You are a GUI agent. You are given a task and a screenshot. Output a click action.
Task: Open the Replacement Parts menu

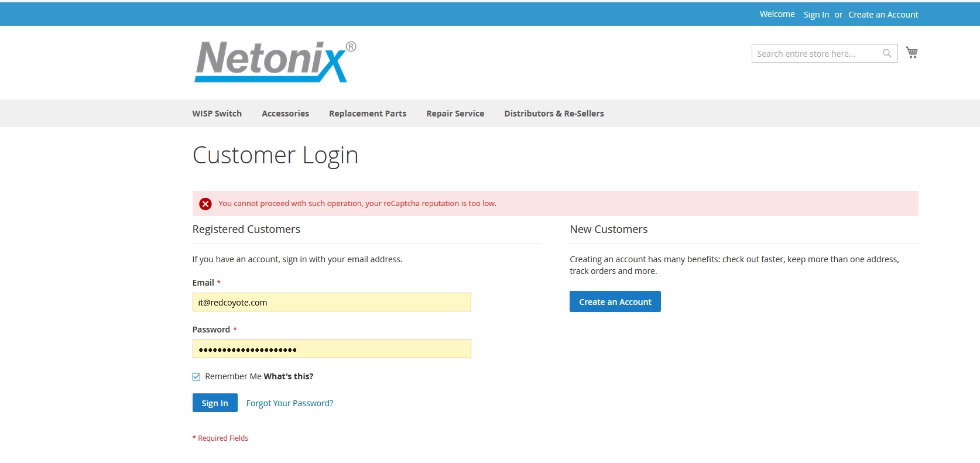pos(368,114)
